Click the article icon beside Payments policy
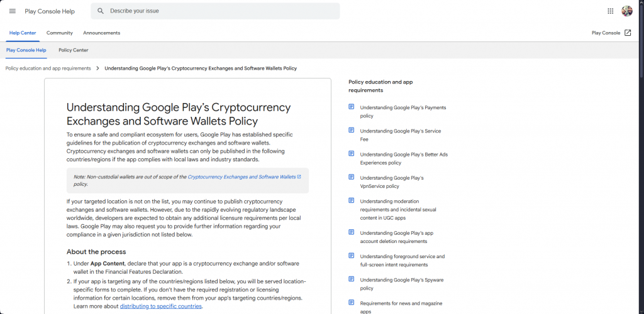Image resolution: width=644 pixels, height=314 pixels. pyautogui.click(x=351, y=107)
